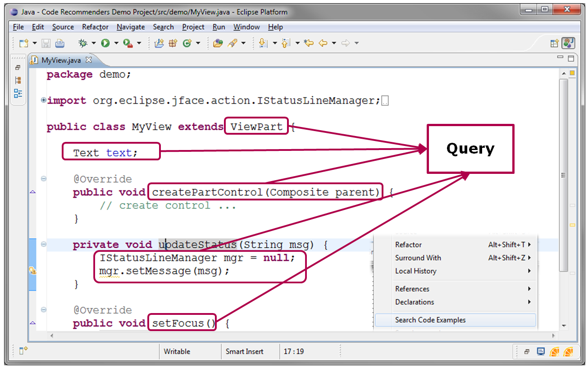Click the New Java Package toolbar icon

[172, 43]
